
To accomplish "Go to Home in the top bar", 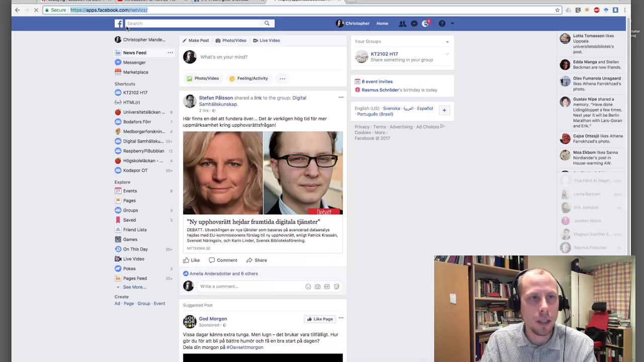I will tap(382, 23).
